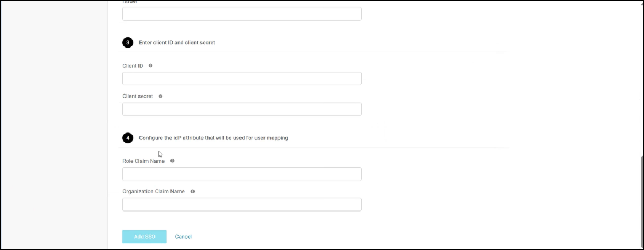Click the "Organization Claim Name" label text
Viewport: 644px width, 250px height.
[153, 191]
